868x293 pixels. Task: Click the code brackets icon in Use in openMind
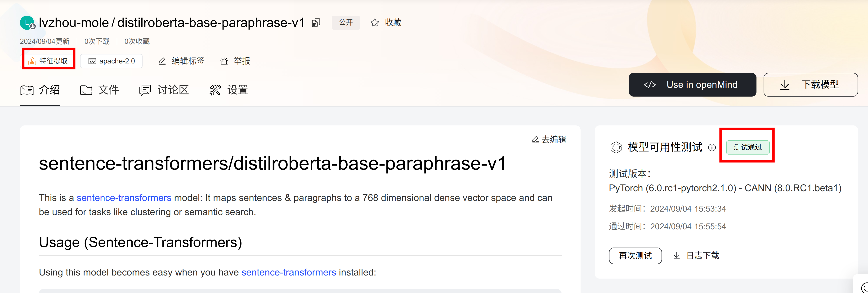point(650,85)
